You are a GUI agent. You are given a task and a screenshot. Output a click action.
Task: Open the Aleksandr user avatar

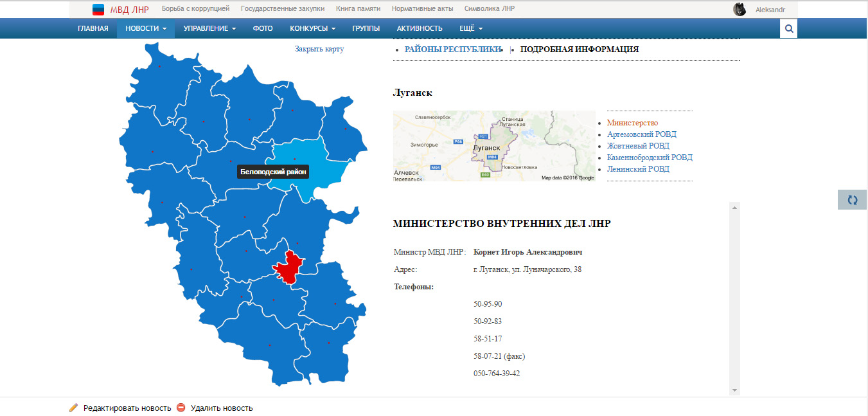(x=740, y=9)
